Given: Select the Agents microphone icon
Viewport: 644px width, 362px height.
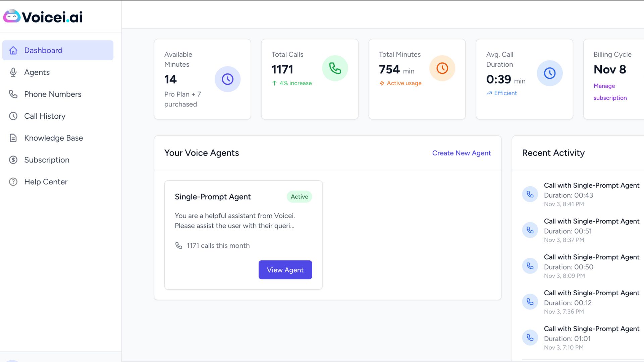Looking at the screenshot, I should (13, 72).
